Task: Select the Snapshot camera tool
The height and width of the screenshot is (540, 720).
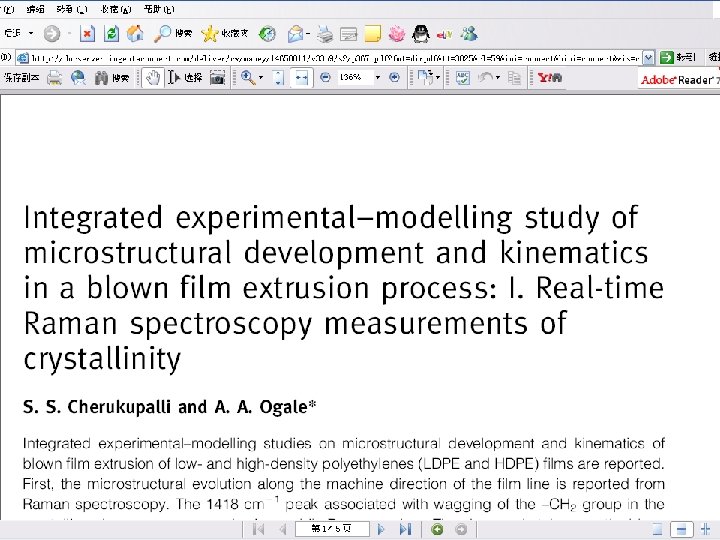Action: pos(217,78)
